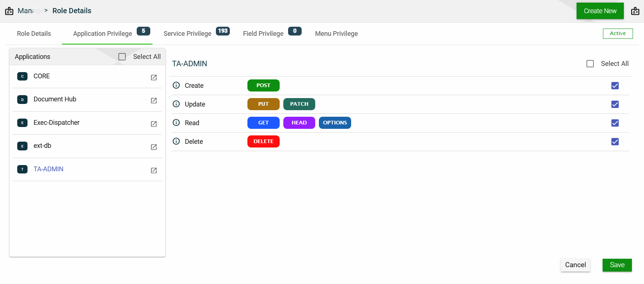This screenshot has width=644, height=284.
Task: Open CORE application external link icon
Action: tap(154, 77)
